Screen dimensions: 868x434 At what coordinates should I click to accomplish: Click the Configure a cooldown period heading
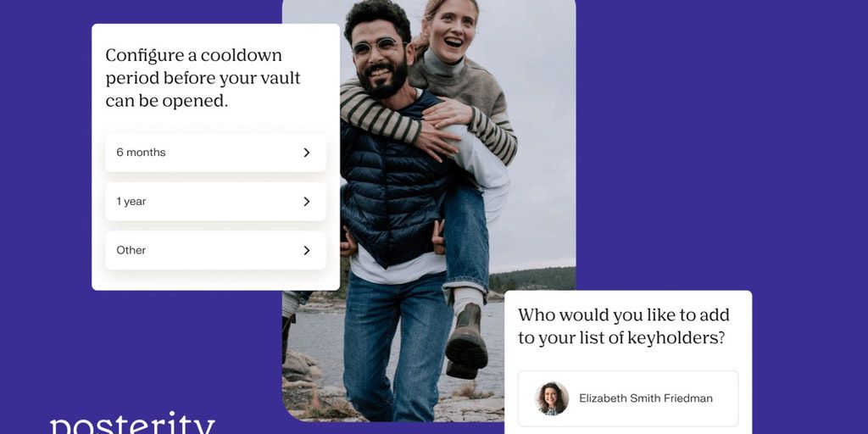(x=203, y=78)
